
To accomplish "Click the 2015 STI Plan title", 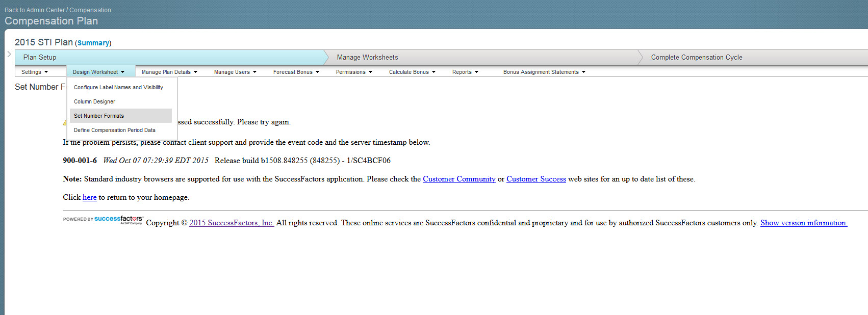I will click(44, 42).
